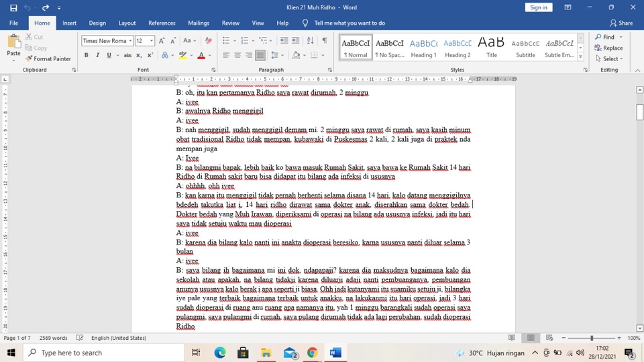Expand the numbering list dropdown arrow
The image size is (644, 362).
point(253,41)
